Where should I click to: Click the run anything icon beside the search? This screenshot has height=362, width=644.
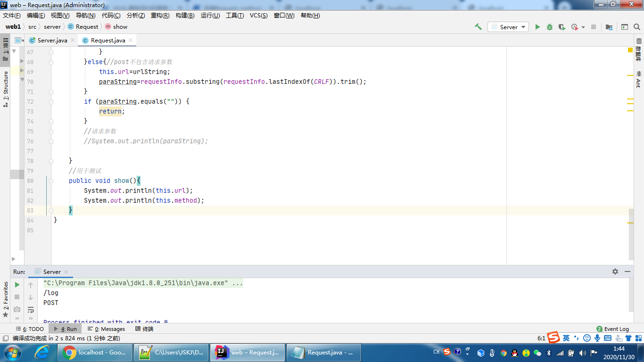tap(625, 27)
